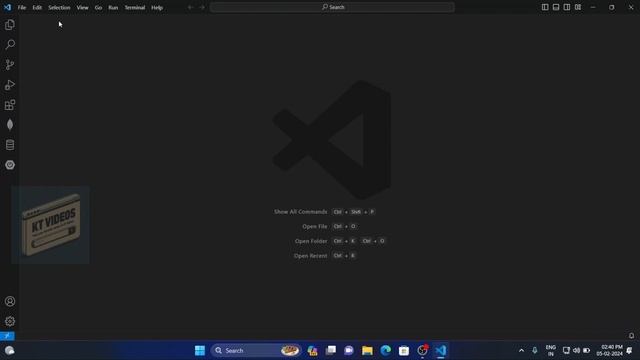This screenshot has height=360, width=640.
Task: Click the taskbar Search box
Action: [x=256, y=350]
